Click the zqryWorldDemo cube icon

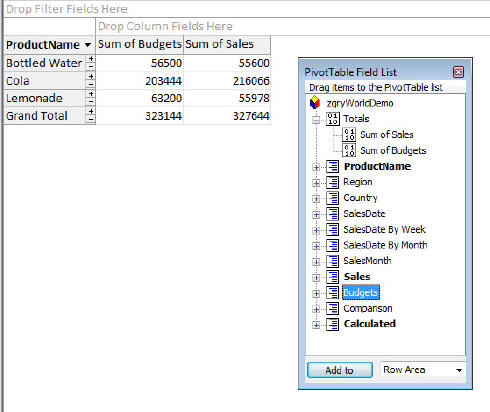(x=315, y=103)
